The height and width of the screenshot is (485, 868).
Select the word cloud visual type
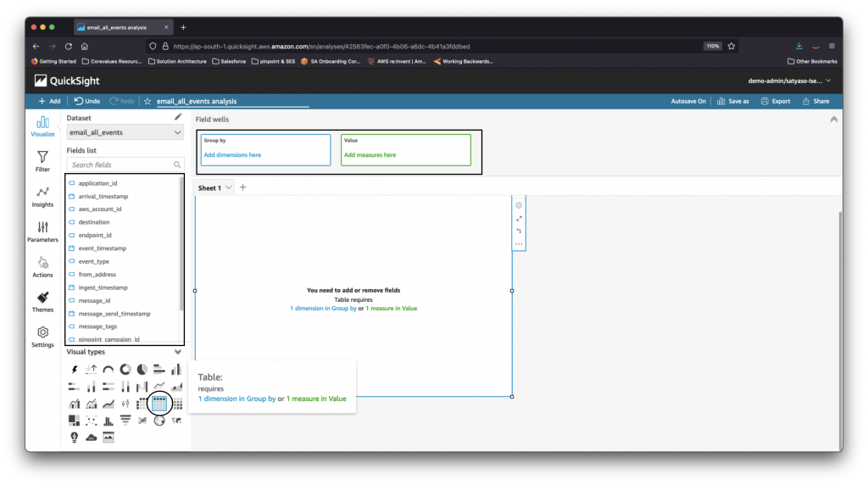92,438
